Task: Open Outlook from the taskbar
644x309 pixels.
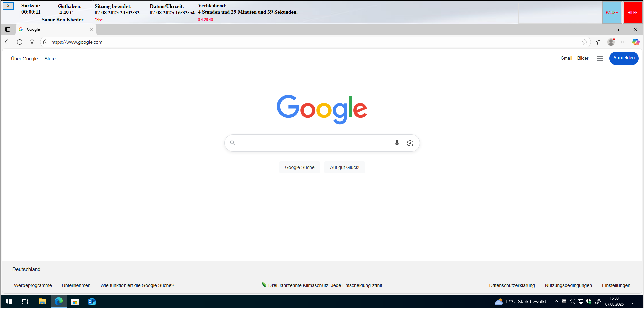Action: 92,301
